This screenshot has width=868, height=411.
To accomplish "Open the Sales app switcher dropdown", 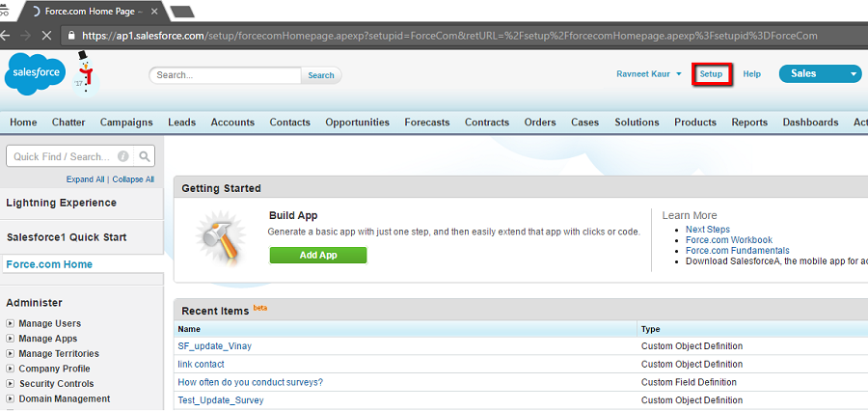I will pos(854,73).
